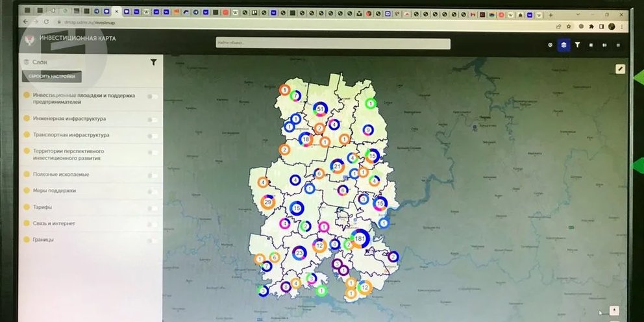Toggle the Связь и интернет layer switch
Viewport: 644px width, 322px height.
click(x=153, y=225)
